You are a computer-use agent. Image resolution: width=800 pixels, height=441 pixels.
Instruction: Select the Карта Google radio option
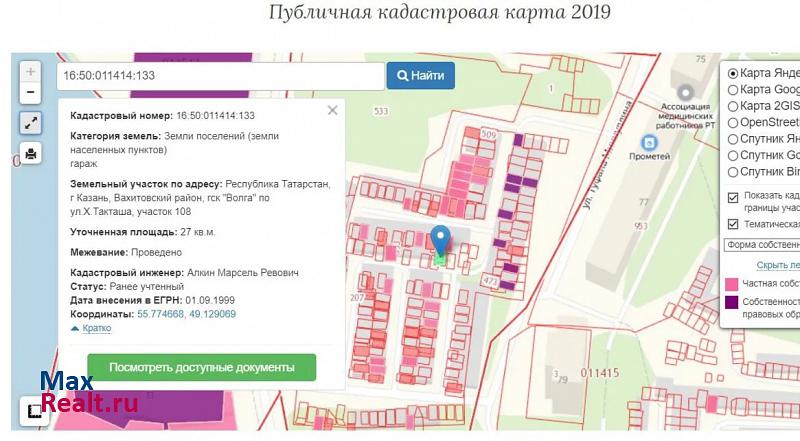(x=733, y=90)
